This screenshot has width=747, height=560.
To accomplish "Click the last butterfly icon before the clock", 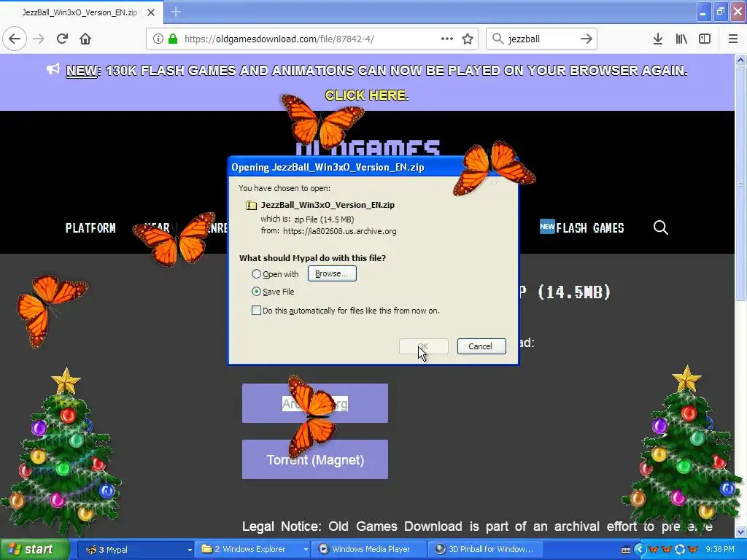I will (693, 550).
